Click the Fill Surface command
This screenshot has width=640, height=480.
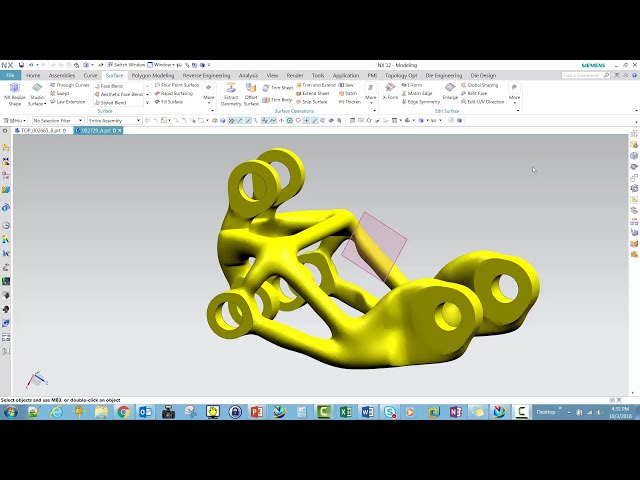coord(169,102)
